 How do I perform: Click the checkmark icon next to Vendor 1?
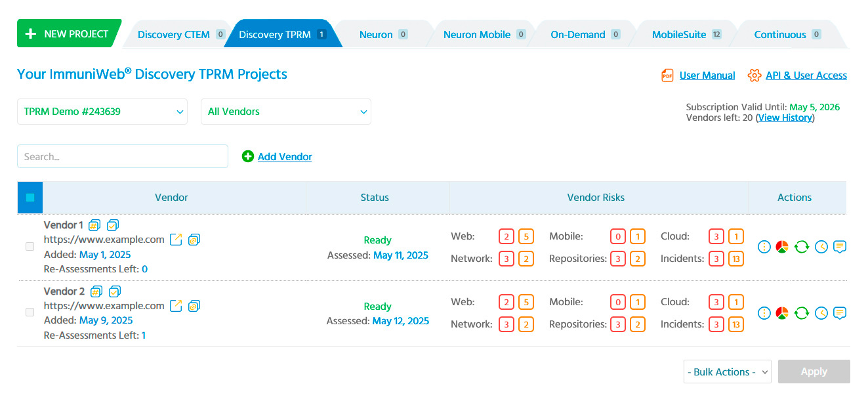[114, 225]
